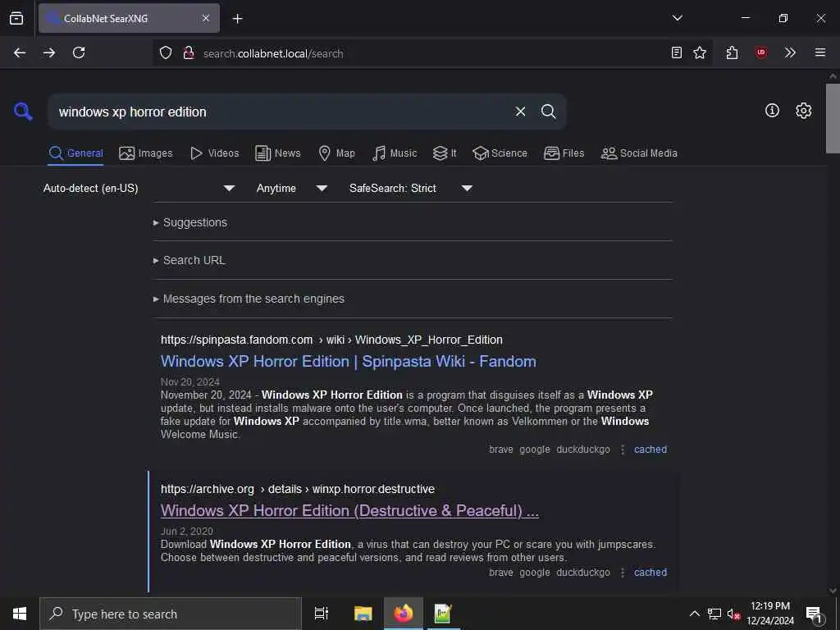This screenshot has width=840, height=630.
Task: Clear the search query with X
Action: pos(520,112)
